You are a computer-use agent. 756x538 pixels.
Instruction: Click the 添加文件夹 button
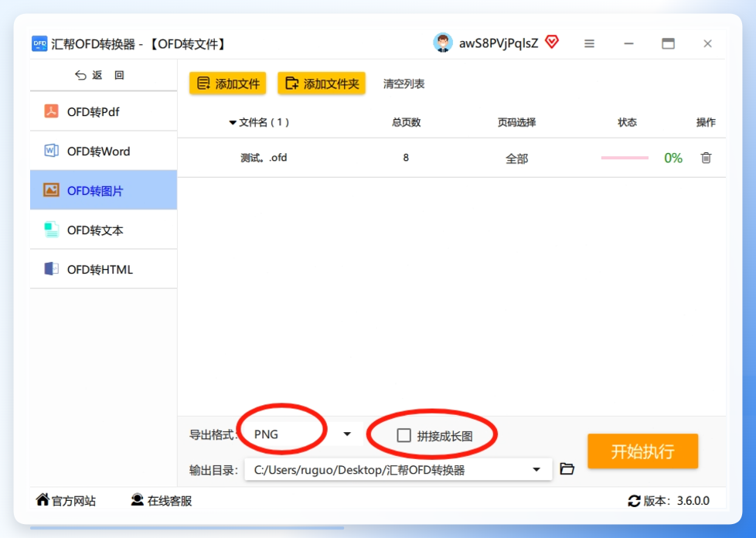[322, 83]
